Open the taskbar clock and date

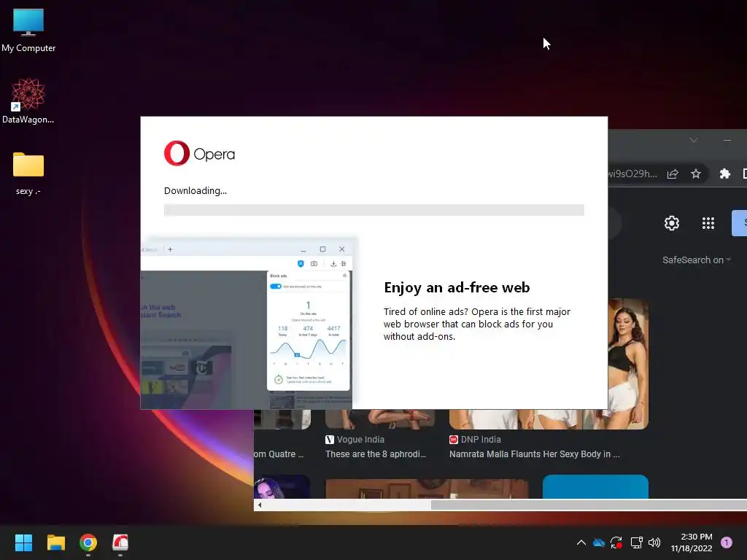coord(692,542)
